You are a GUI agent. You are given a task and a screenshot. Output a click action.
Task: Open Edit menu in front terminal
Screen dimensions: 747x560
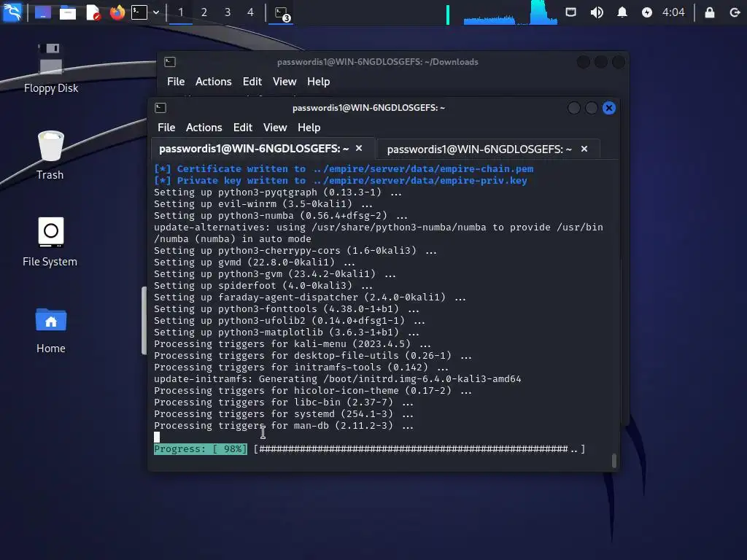(x=242, y=128)
